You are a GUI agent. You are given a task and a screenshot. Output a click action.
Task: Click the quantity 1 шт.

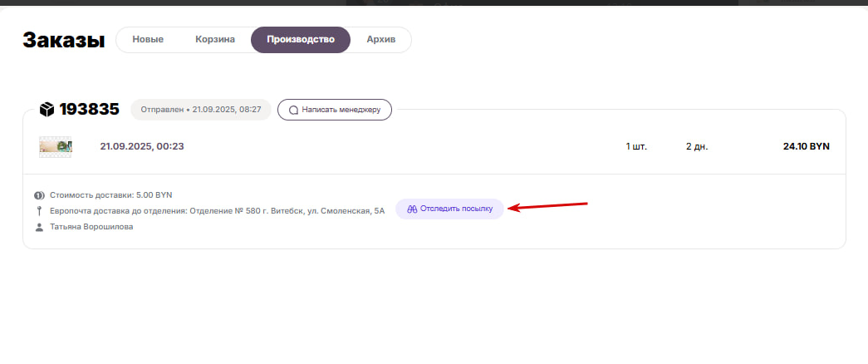[636, 147]
